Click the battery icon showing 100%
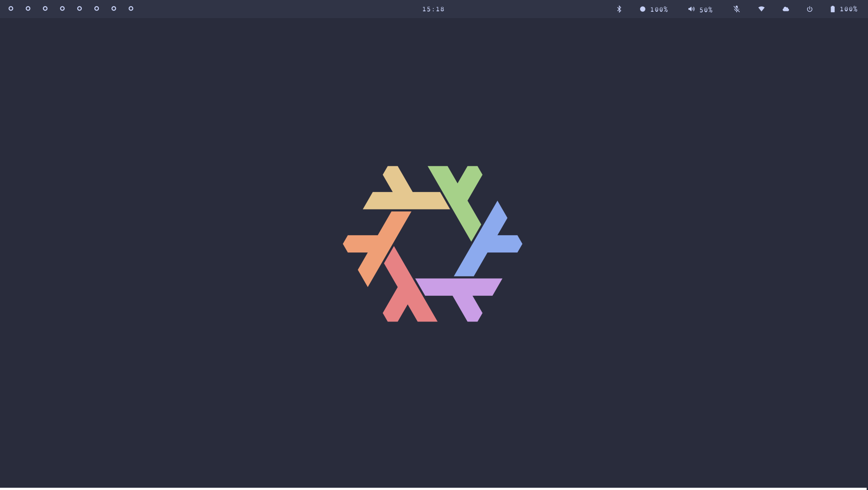Image resolution: width=868 pixels, height=490 pixels. point(833,9)
